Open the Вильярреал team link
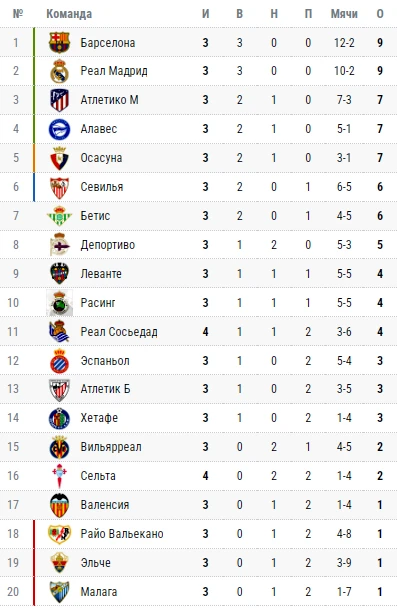 111,447
